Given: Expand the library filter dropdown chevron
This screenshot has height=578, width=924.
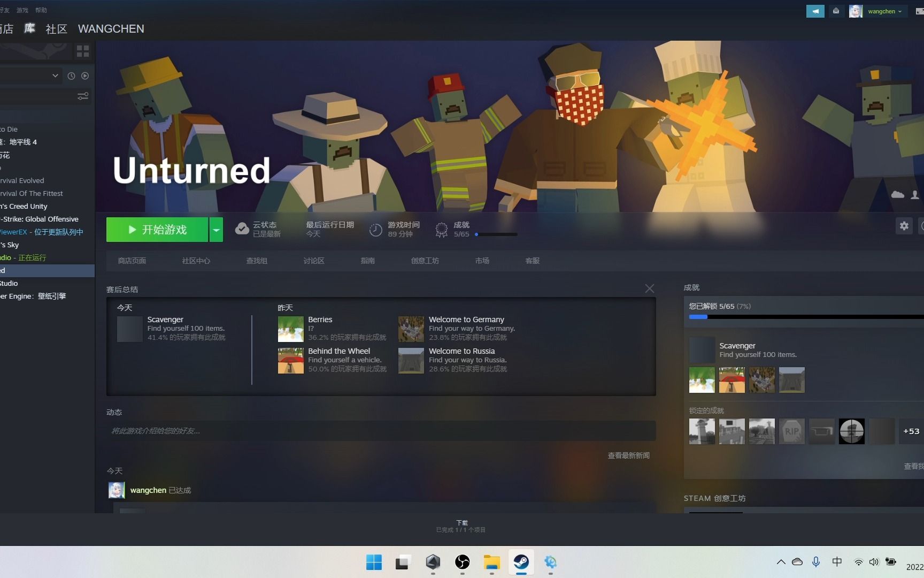Looking at the screenshot, I should [x=55, y=75].
